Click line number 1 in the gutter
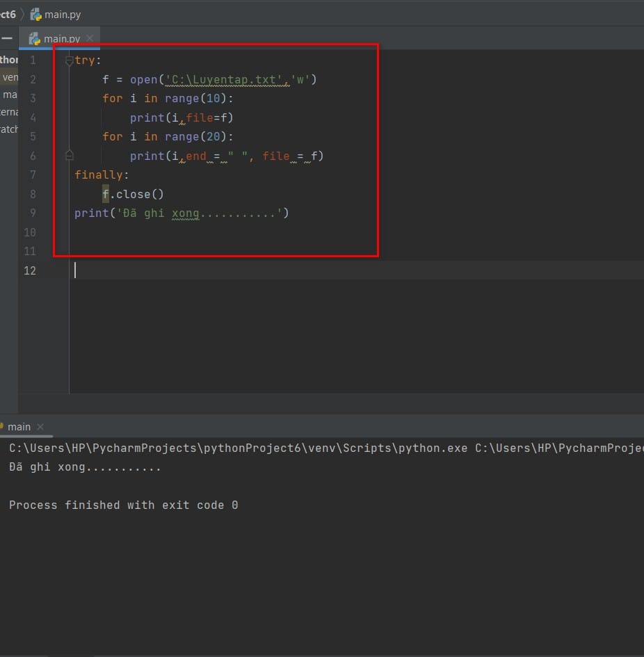Image resolution: width=644 pixels, height=657 pixels. [33, 60]
